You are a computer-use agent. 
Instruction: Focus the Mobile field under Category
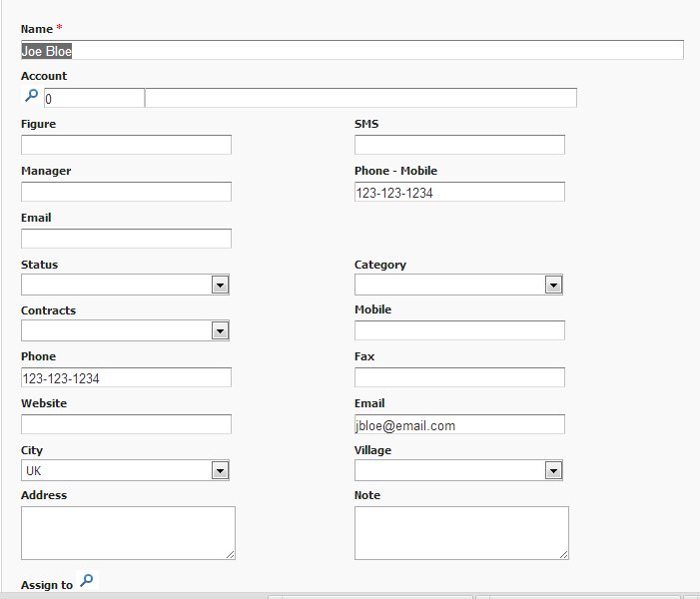click(x=459, y=330)
